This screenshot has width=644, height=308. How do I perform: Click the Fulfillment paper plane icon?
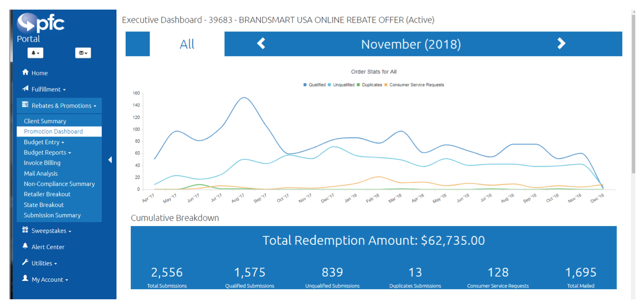25,89
